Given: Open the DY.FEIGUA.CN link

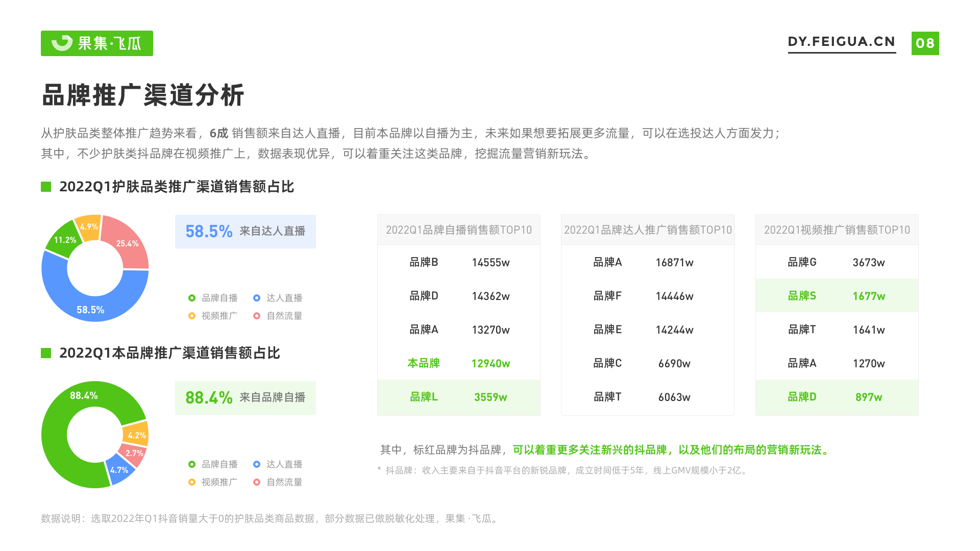Looking at the screenshot, I should point(841,42).
